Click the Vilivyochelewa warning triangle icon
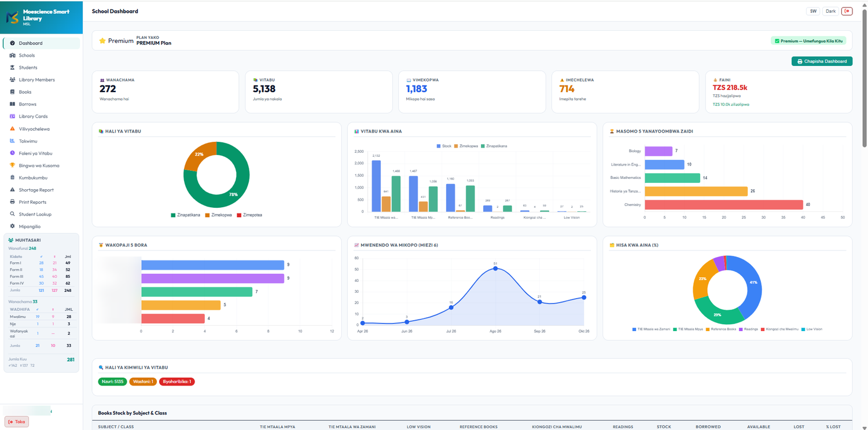The width and height of the screenshot is (868, 430). coord(13,128)
